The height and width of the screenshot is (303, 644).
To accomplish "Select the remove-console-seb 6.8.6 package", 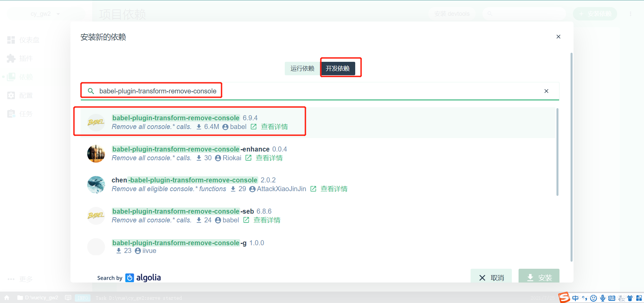I will click(x=318, y=216).
